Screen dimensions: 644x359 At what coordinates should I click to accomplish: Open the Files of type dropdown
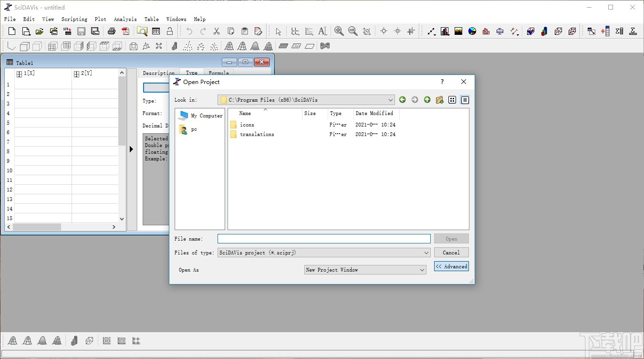pyautogui.click(x=426, y=253)
